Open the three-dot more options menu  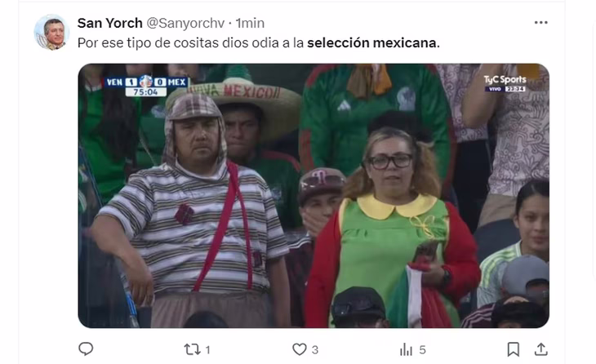[x=540, y=23]
